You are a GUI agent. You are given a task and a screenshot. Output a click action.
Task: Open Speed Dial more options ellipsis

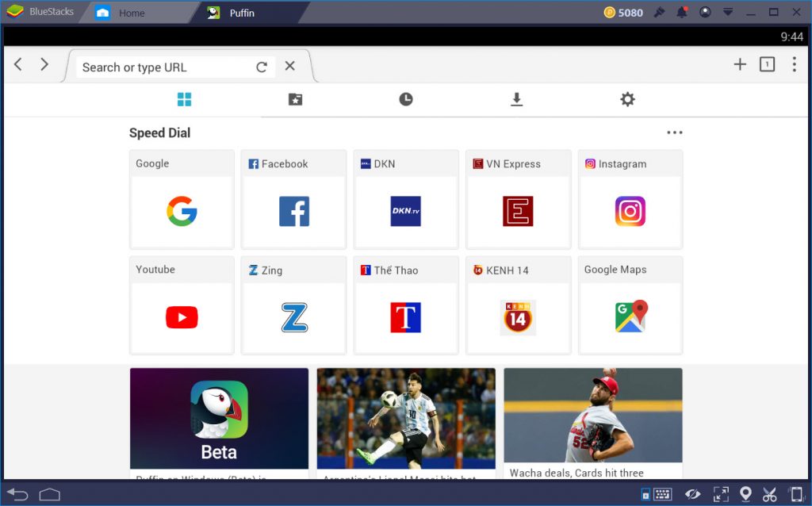pyautogui.click(x=674, y=132)
